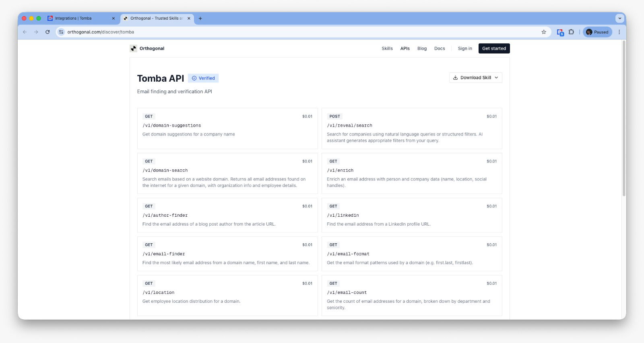Switch to the Integrations | Tomba tab
The image size is (644, 343).
pos(76,18)
